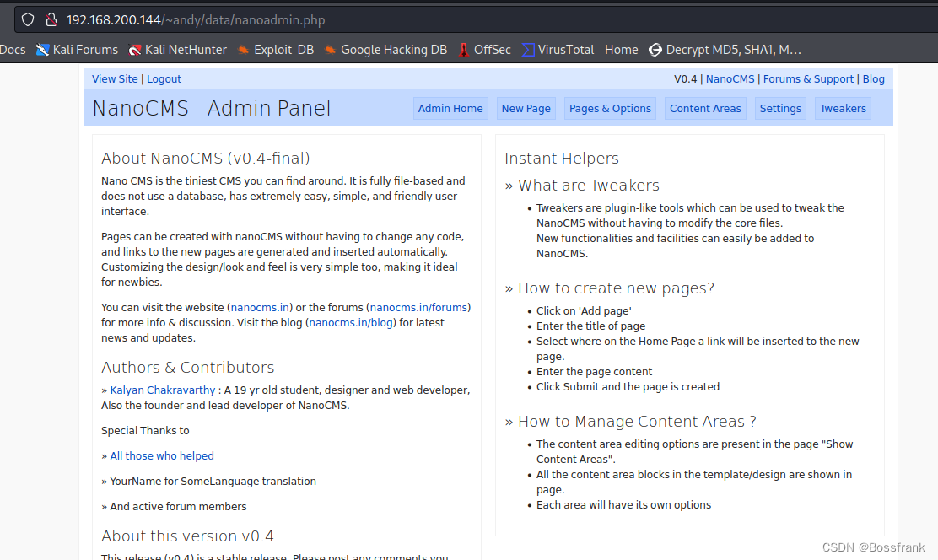Click the insecure connection padlock icon
Screen dimensions: 938x560
[x=51, y=19]
